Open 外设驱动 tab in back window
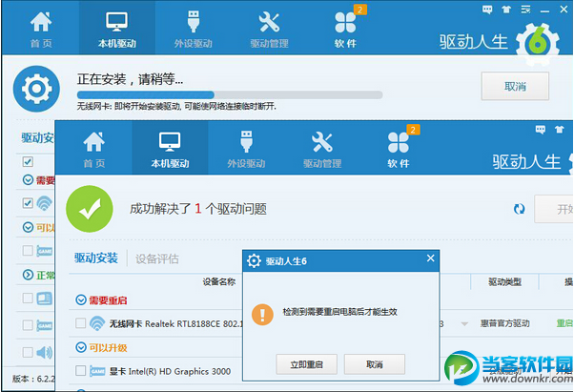Viewport: 574px width, 392px height. [x=193, y=29]
